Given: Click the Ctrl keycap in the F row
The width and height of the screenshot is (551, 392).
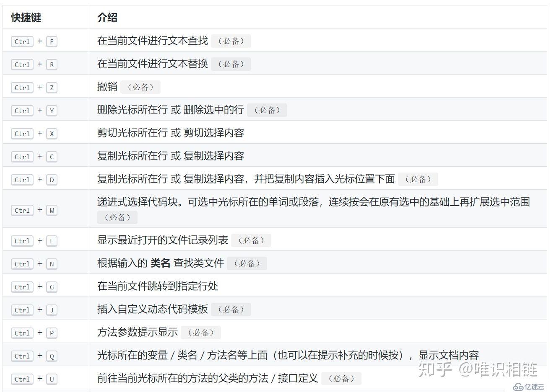Looking at the screenshot, I should click(x=22, y=41).
